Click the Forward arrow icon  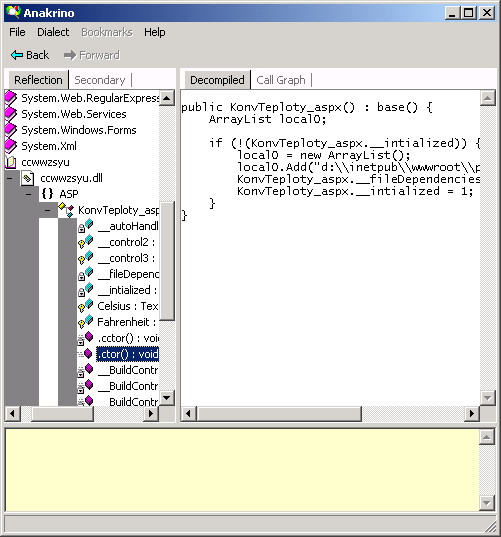tap(70, 55)
